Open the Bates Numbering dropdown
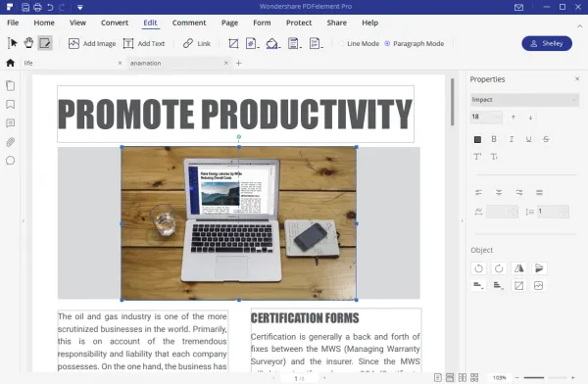The width and height of the screenshot is (588, 384). [316, 43]
